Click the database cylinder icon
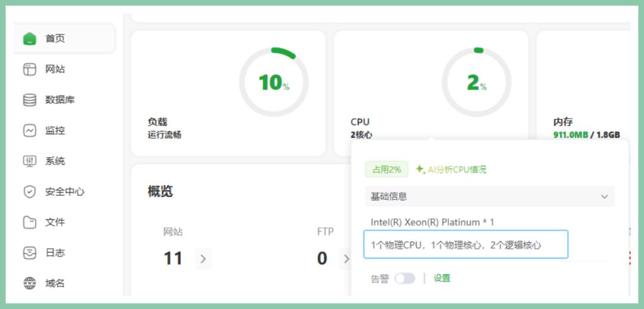 click(x=30, y=100)
